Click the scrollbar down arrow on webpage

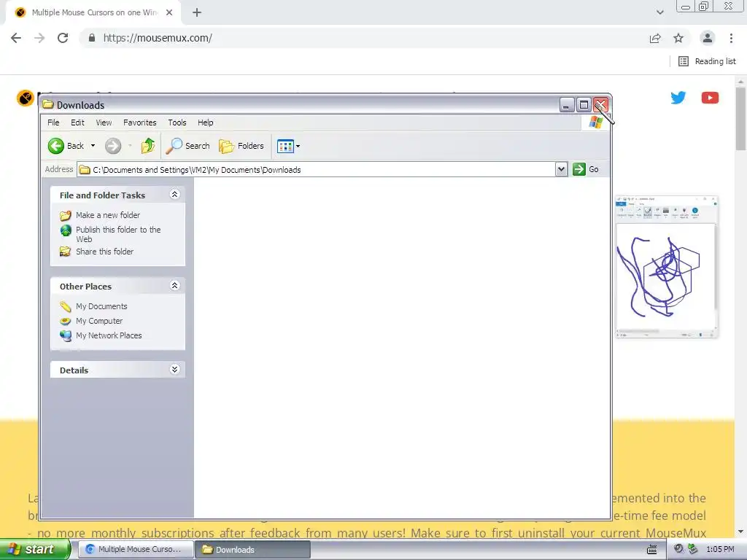[740, 532]
